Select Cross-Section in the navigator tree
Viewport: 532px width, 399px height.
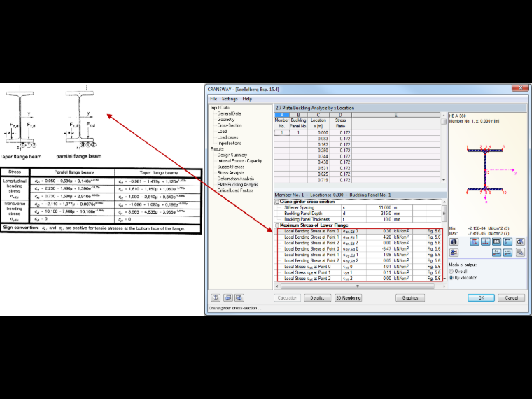[x=230, y=125]
